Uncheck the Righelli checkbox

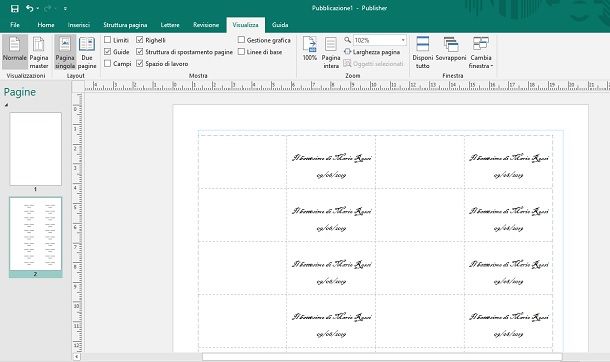(140, 40)
